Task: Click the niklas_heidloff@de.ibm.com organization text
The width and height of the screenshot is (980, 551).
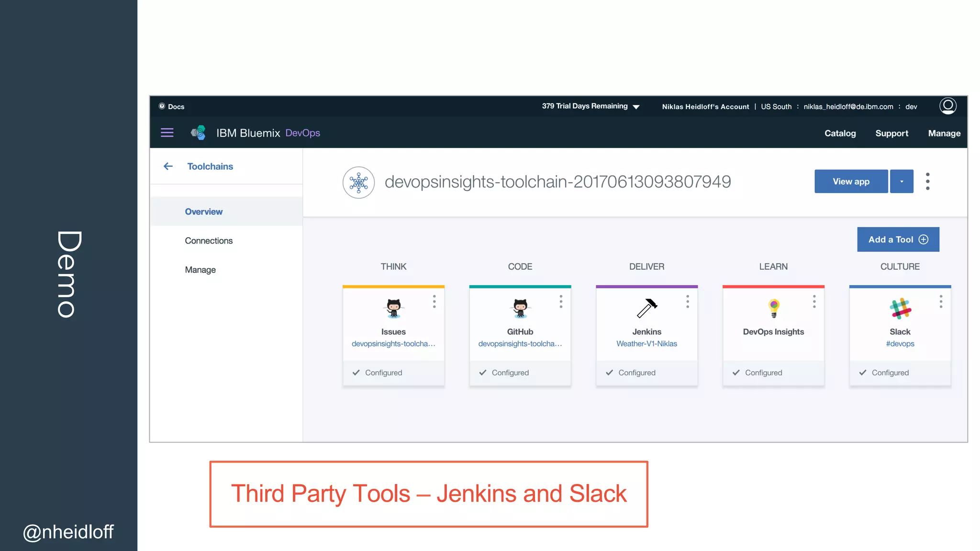Action: point(848,107)
